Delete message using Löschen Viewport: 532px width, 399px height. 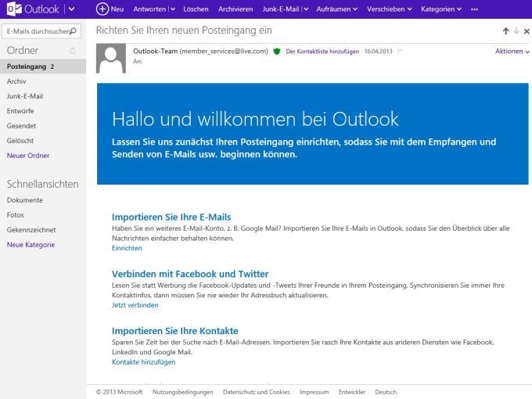196,9
